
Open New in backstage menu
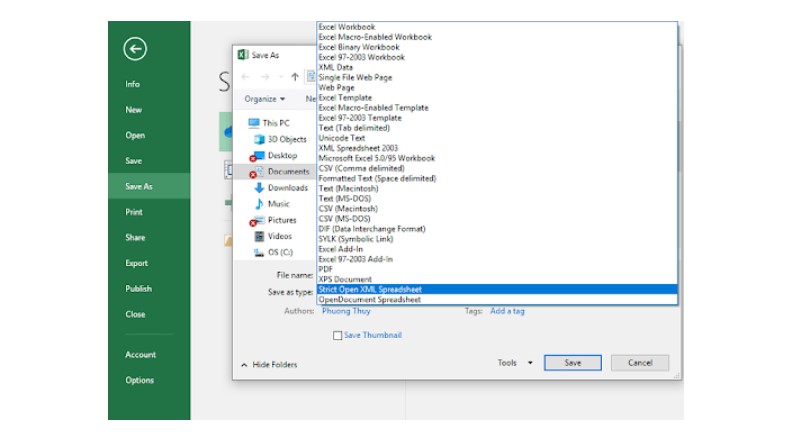149,110
